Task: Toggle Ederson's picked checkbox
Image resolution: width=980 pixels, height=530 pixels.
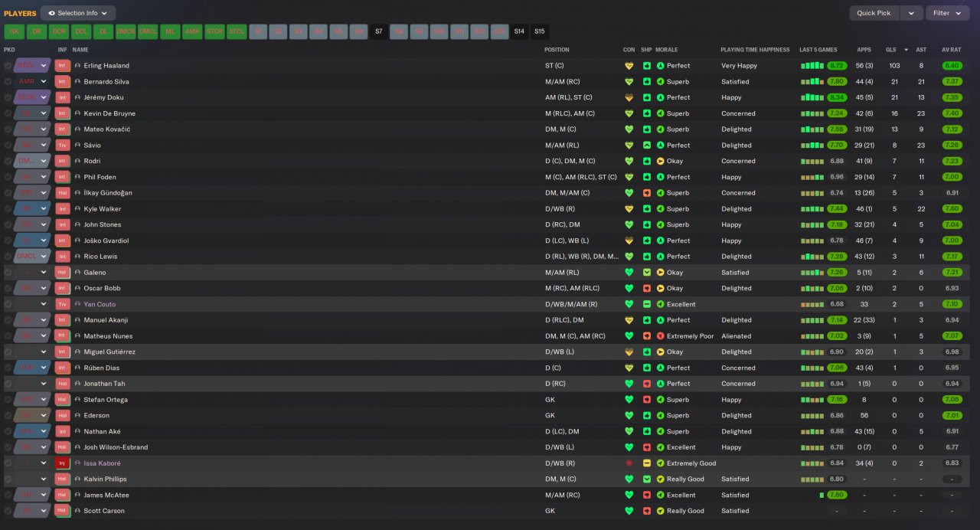Action: [x=8, y=416]
